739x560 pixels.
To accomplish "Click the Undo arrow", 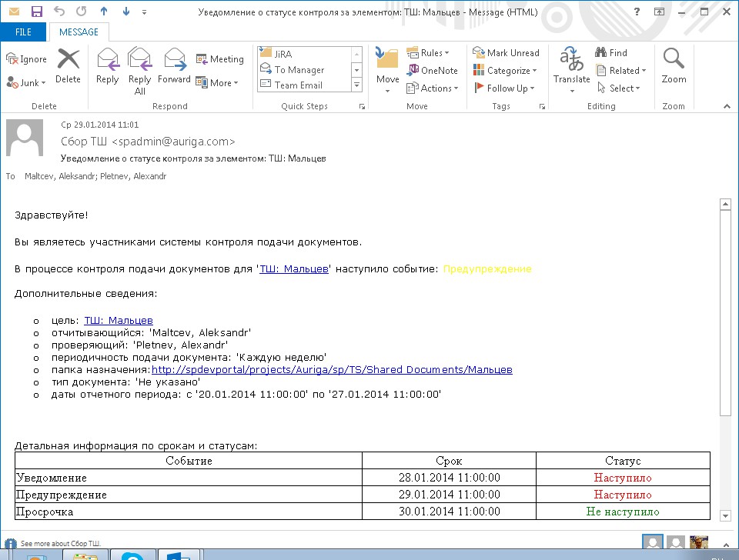I will click(x=59, y=12).
